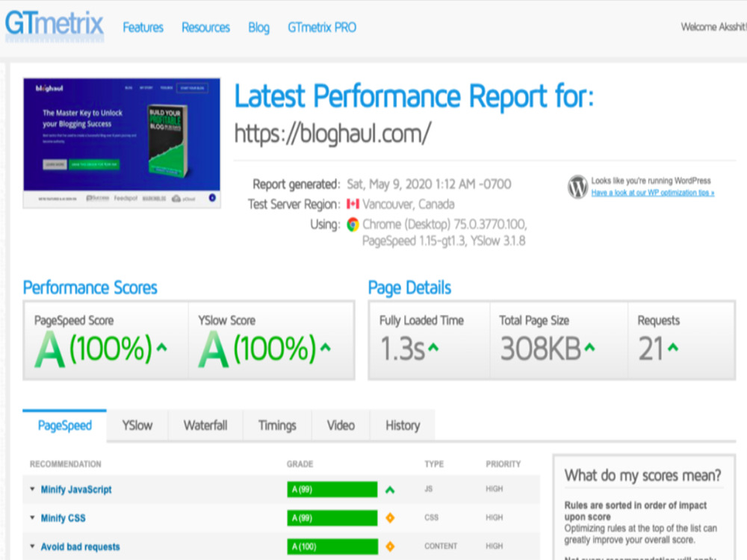This screenshot has width=747, height=560.
Task: Open the Features menu link
Action: (x=143, y=28)
